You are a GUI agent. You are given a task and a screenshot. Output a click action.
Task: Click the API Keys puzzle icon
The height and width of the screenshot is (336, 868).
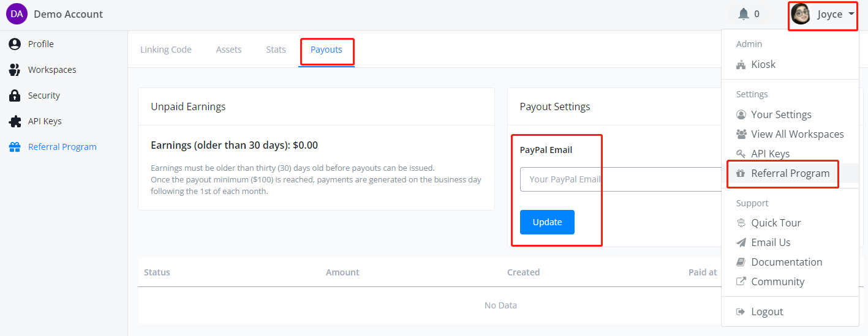15,121
